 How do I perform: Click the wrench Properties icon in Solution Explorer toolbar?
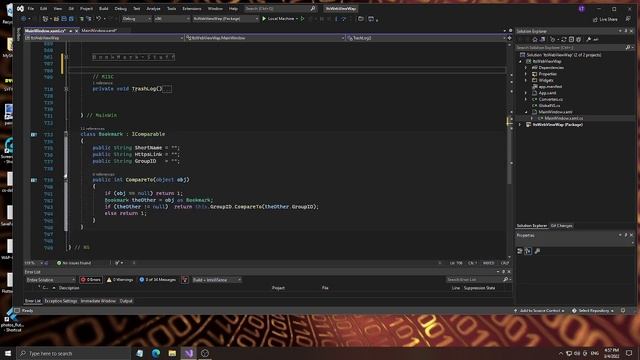(x=589, y=40)
